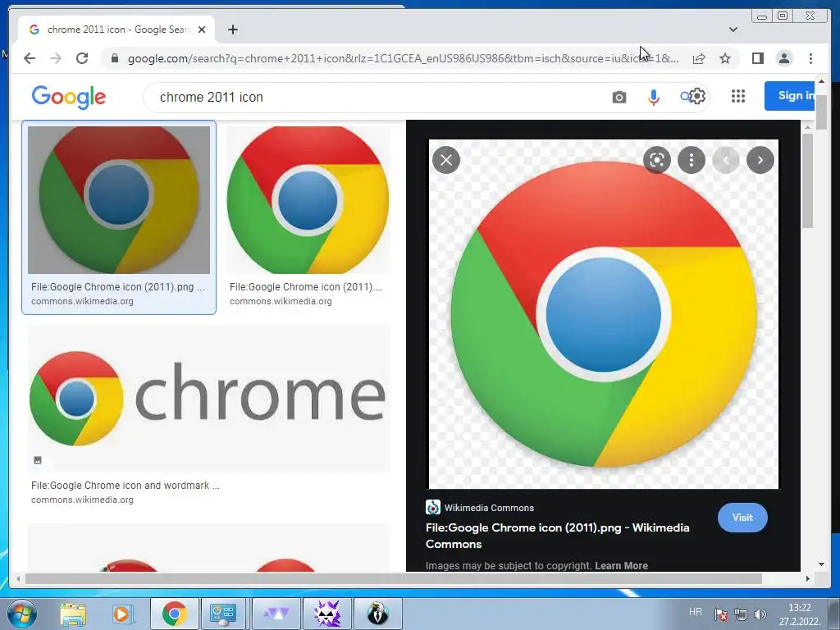Screen dimensions: 840x630
Task: Open the Control Panel taskbar item
Action: click(223, 614)
